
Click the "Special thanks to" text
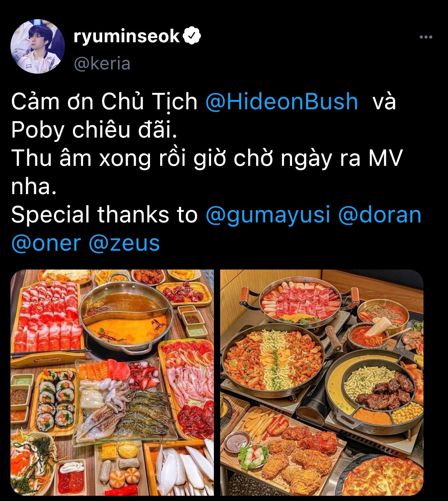(x=104, y=214)
